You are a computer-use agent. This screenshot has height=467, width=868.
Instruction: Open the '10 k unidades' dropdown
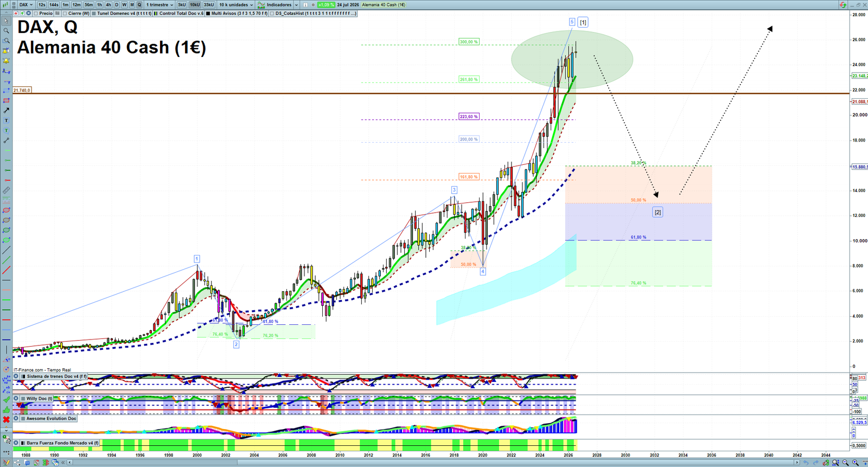point(236,5)
